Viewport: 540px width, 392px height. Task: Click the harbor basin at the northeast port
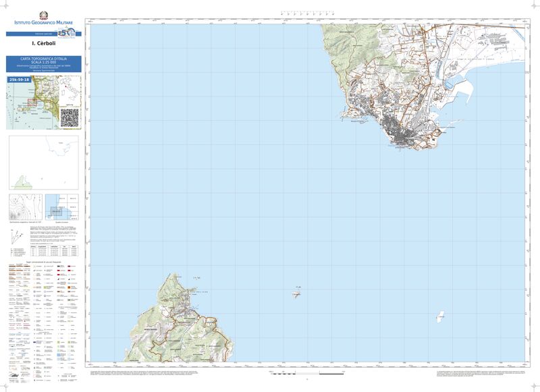[x=473, y=88]
